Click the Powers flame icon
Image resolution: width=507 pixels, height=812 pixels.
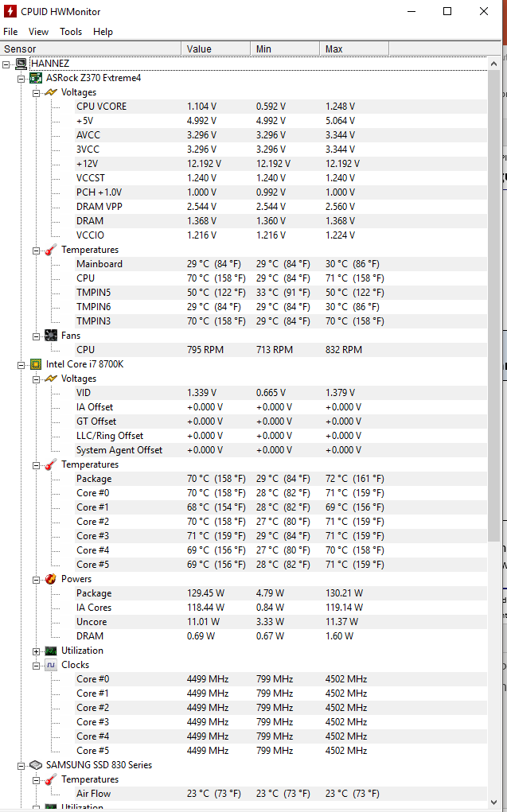(50, 579)
